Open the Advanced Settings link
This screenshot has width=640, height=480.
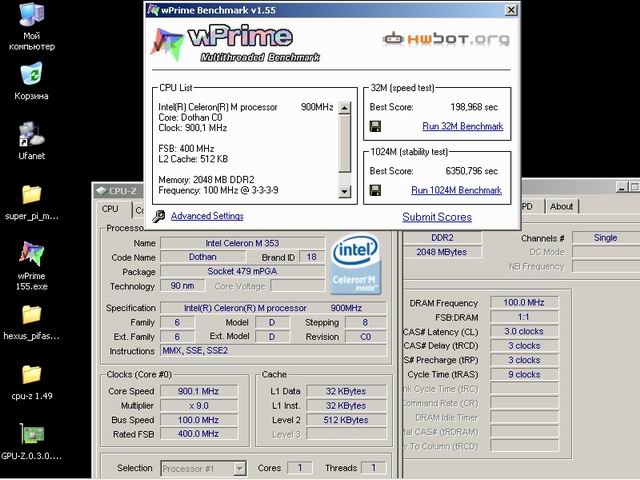point(207,216)
